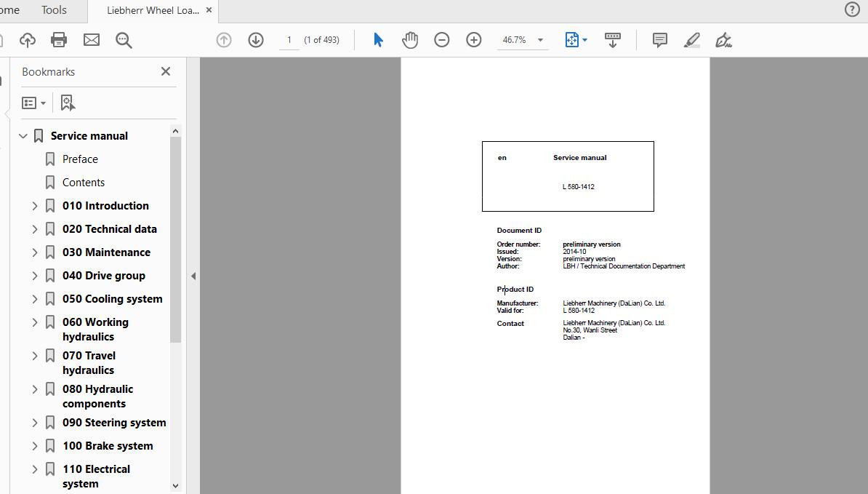
Task: Click the (1 of 493) page count
Action: point(321,40)
